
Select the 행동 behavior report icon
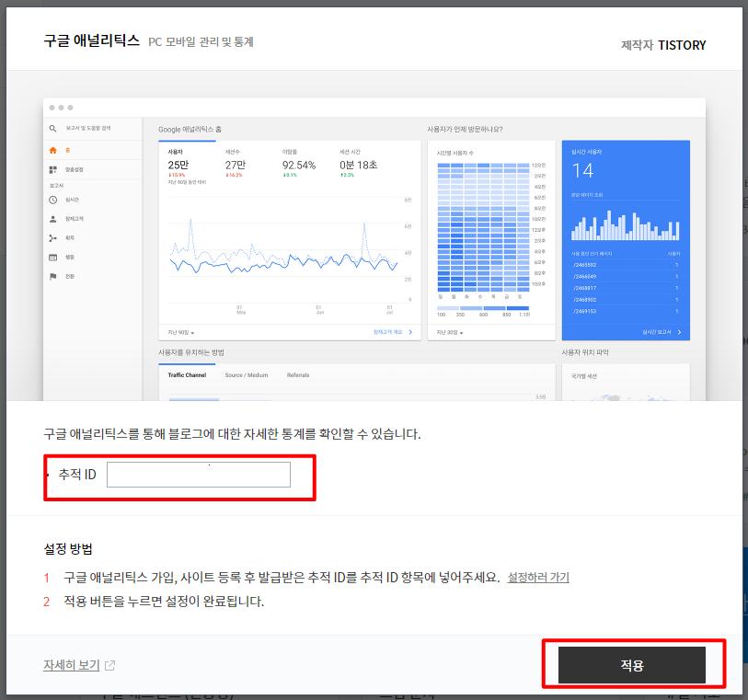(x=52, y=258)
